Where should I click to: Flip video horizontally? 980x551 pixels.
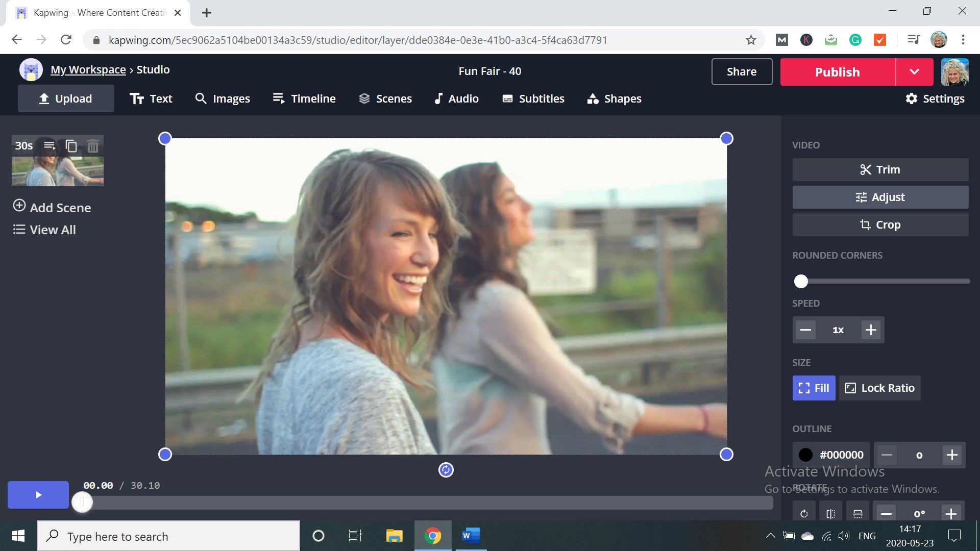tap(830, 513)
